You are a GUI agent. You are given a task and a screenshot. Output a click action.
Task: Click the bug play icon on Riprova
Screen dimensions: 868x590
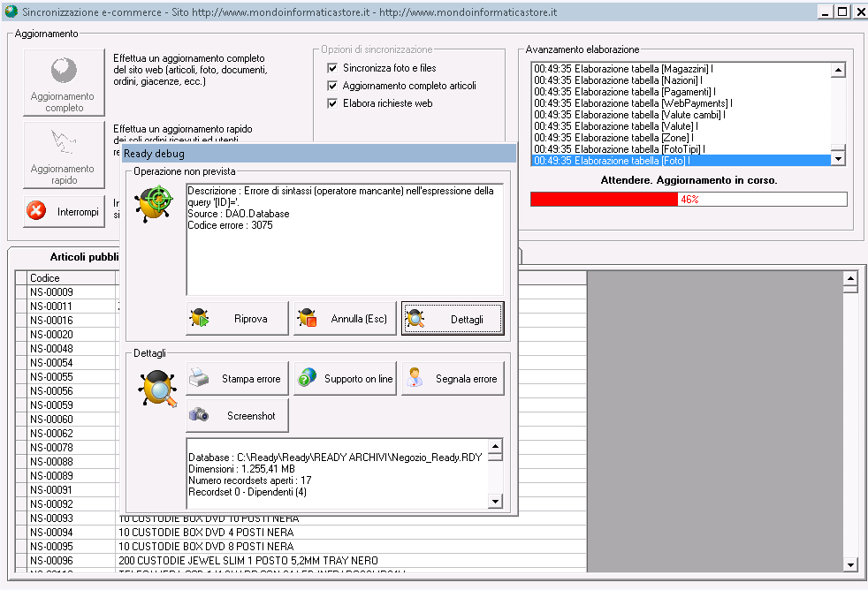(199, 318)
